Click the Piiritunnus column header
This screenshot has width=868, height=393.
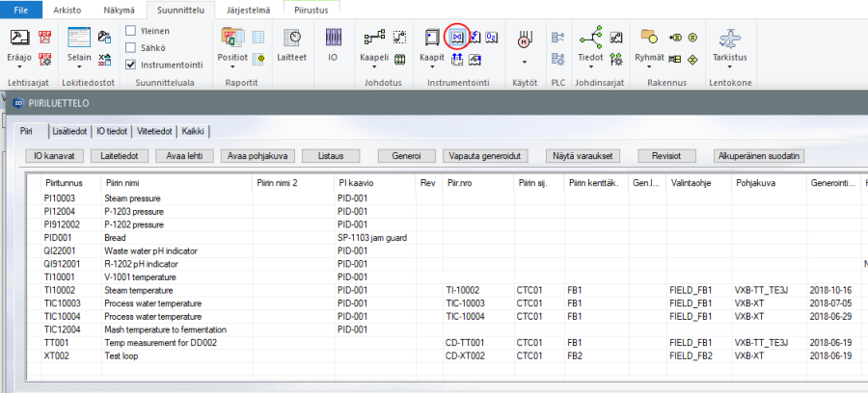[63, 182]
